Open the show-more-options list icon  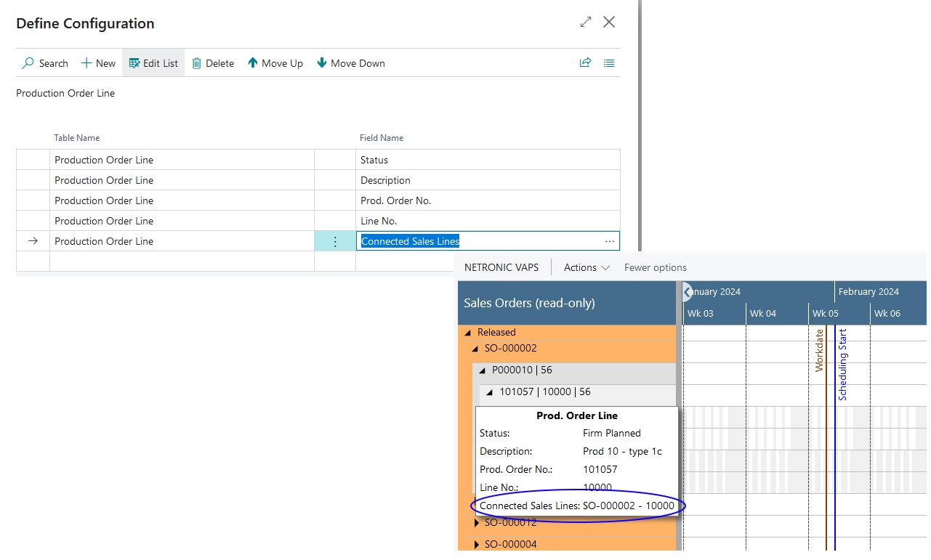(608, 62)
